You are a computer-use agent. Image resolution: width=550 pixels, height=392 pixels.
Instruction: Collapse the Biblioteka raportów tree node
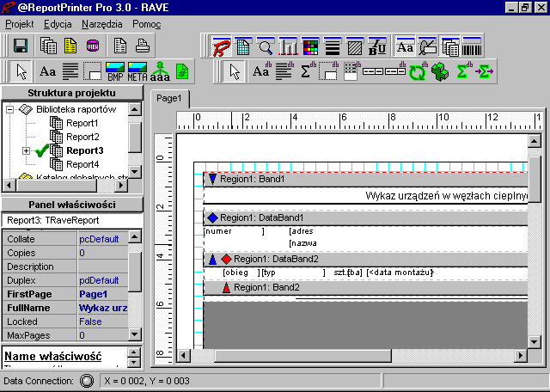(10, 110)
